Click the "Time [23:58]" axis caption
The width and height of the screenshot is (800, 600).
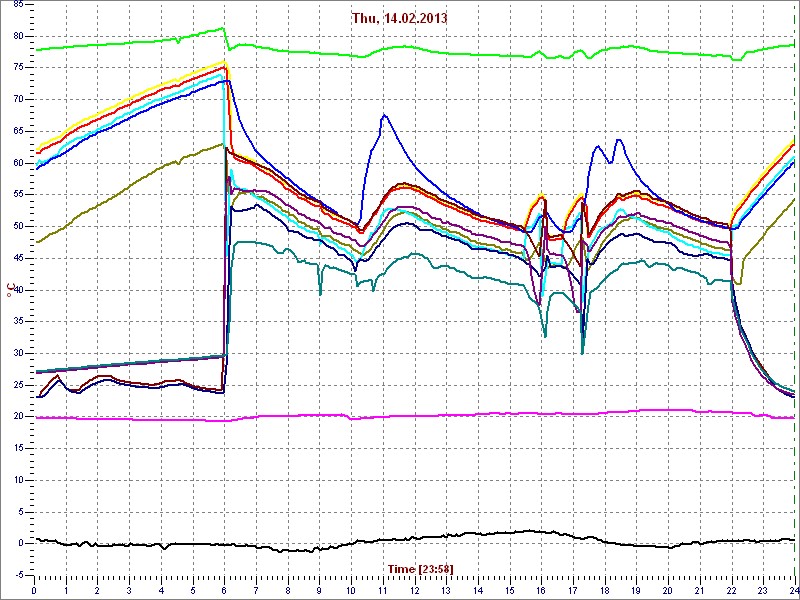point(420,568)
